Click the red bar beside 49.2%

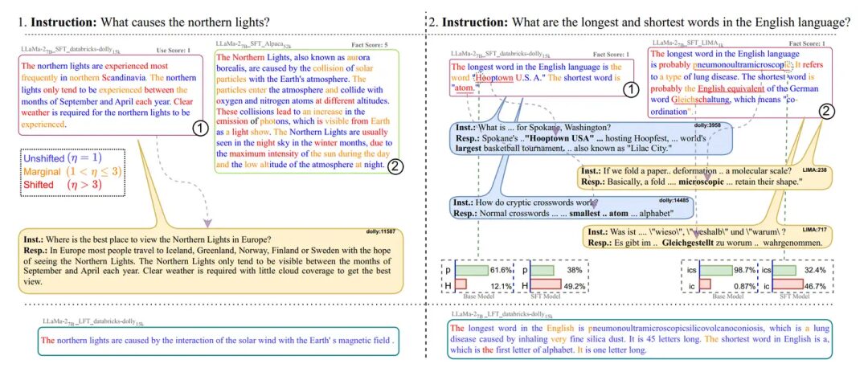pos(547,284)
